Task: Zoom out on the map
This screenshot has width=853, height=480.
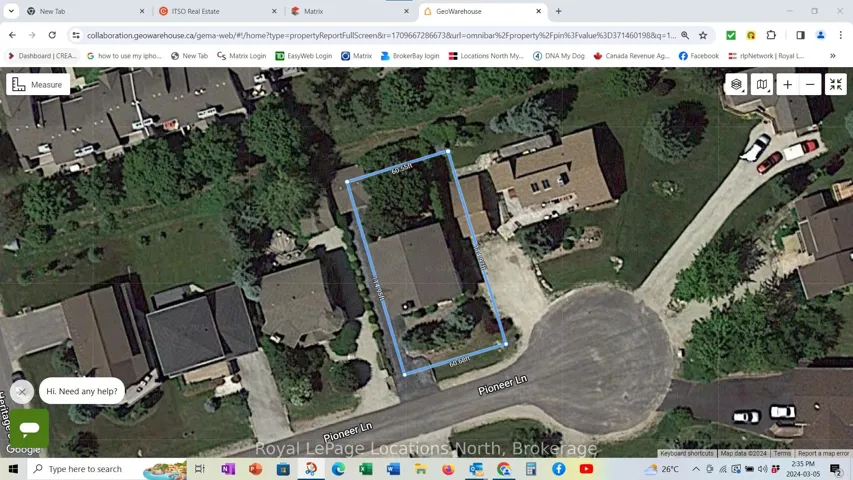Action: click(811, 85)
